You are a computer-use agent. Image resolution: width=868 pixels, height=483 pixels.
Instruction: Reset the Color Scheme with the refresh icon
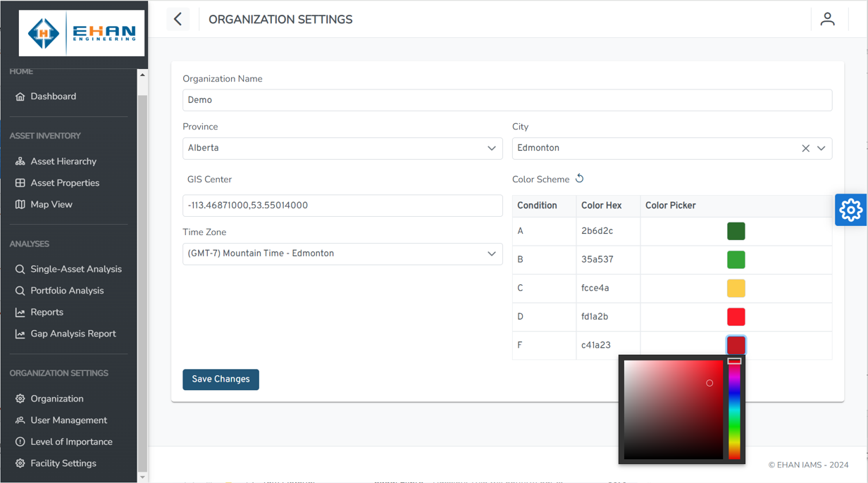tap(579, 179)
